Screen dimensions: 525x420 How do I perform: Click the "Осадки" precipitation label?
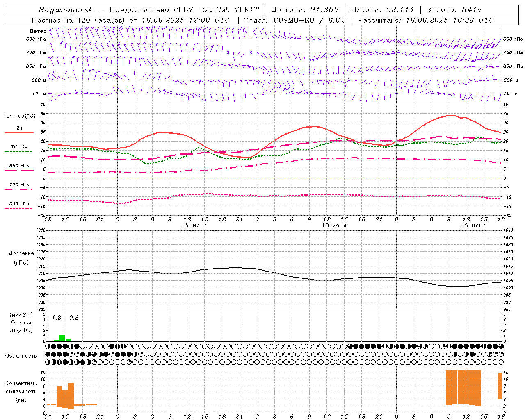tap(21, 322)
